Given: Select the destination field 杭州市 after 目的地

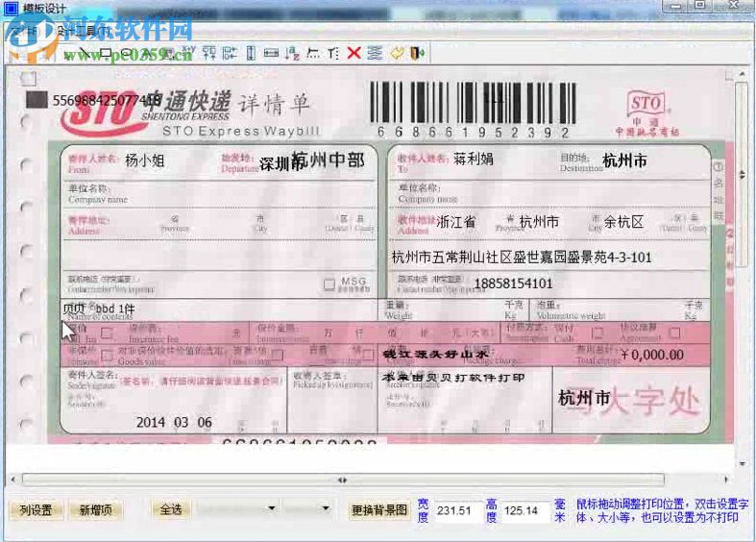Looking at the screenshot, I should [x=624, y=160].
